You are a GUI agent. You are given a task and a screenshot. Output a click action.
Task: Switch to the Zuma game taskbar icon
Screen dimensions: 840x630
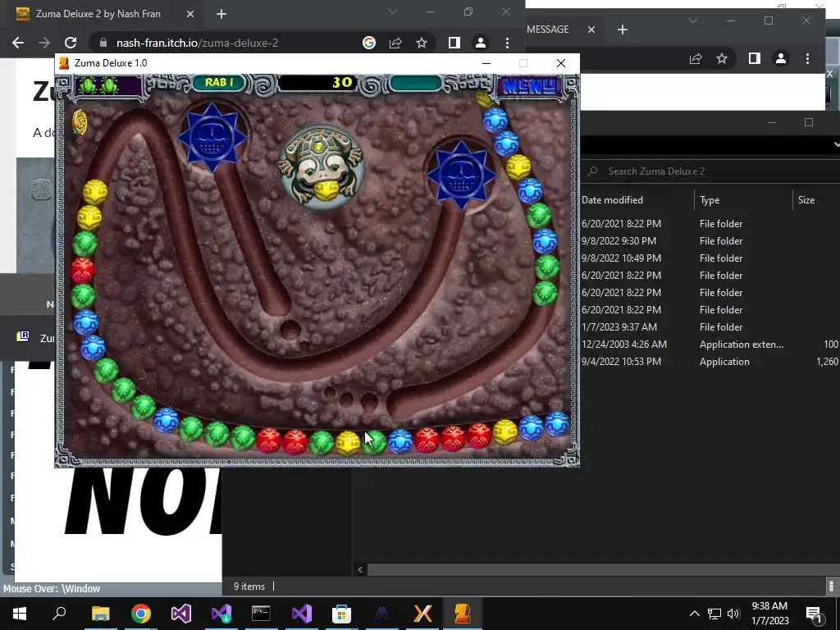(463, 614)
